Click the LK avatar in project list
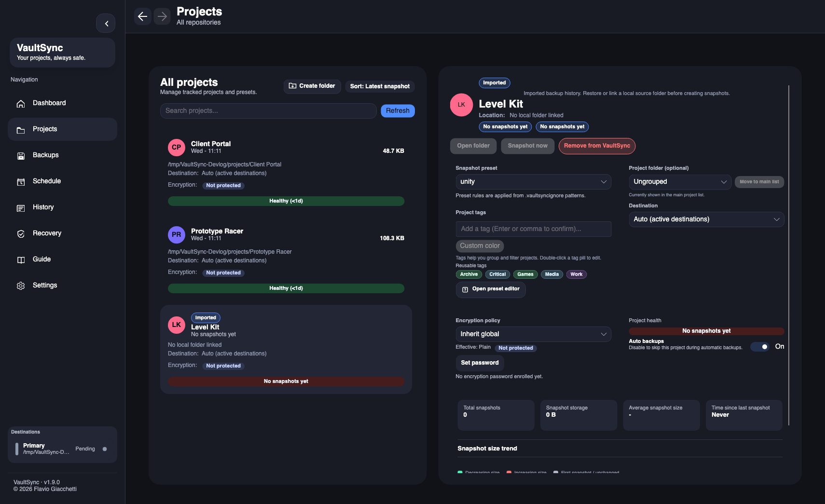The width and height of the screenshot is (825, 504). coord(177,325)
